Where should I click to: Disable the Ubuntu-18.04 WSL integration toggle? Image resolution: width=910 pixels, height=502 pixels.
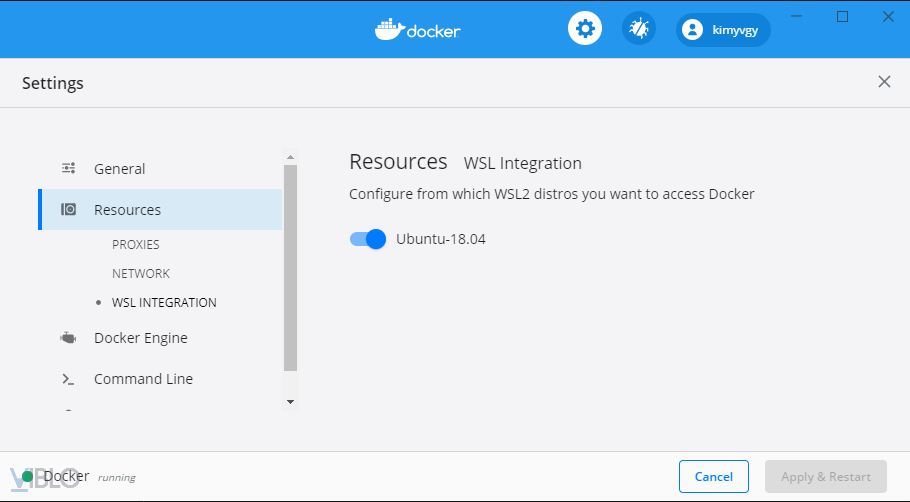pos(367,239)
